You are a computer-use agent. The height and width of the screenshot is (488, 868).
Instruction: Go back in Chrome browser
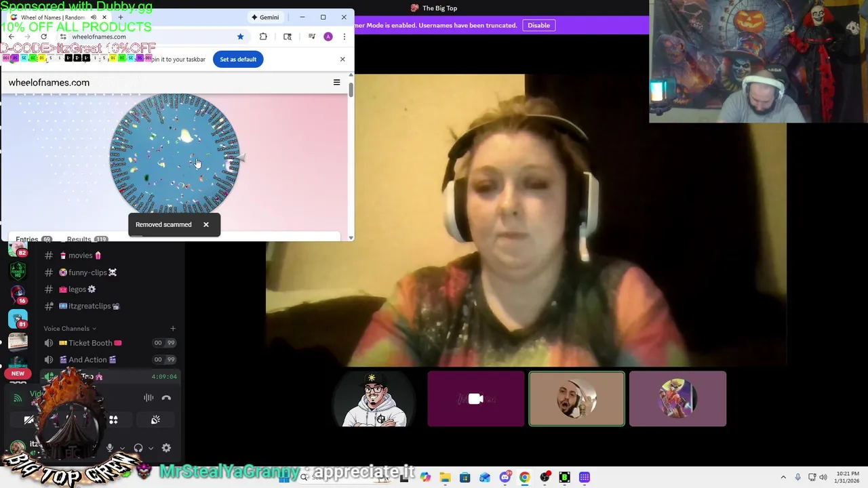pyautogui.click(x=11, y=37)
